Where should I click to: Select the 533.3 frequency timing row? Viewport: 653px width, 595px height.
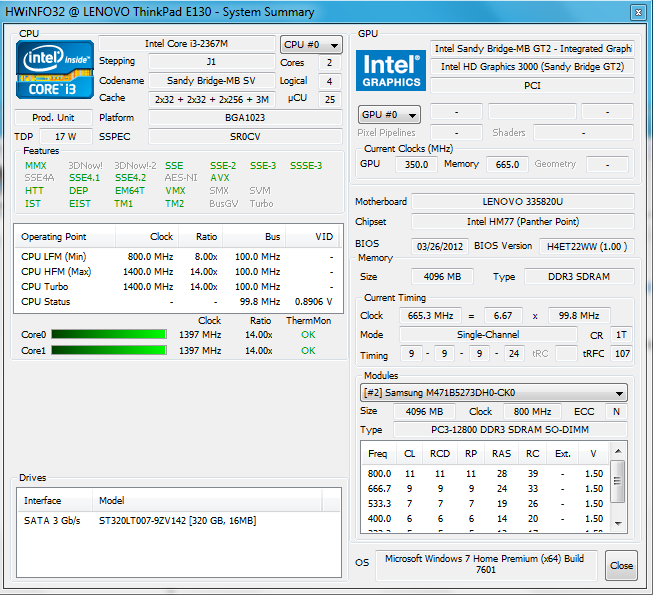pyautogui.click(x=485, y=503)
